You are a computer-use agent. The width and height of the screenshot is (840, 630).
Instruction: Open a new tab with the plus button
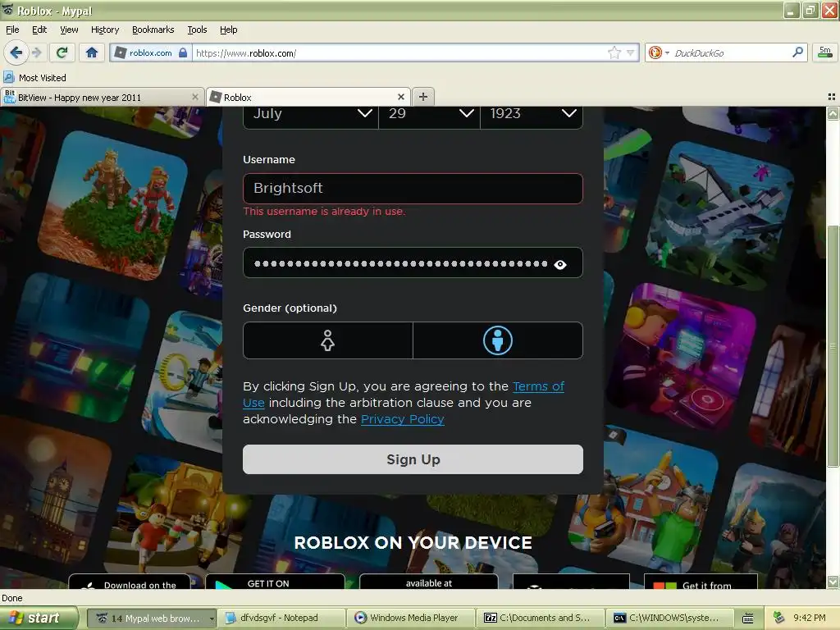tap(423, 97)
